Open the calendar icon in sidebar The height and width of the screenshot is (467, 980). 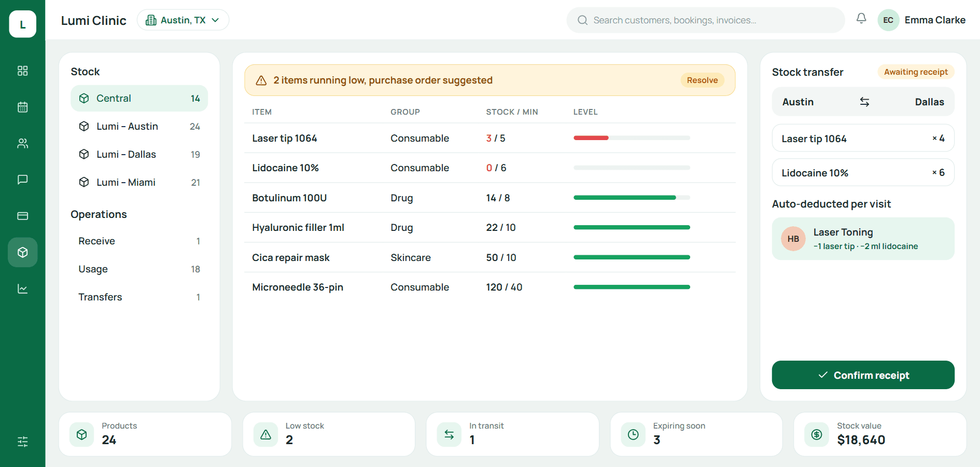pos(22,107)
